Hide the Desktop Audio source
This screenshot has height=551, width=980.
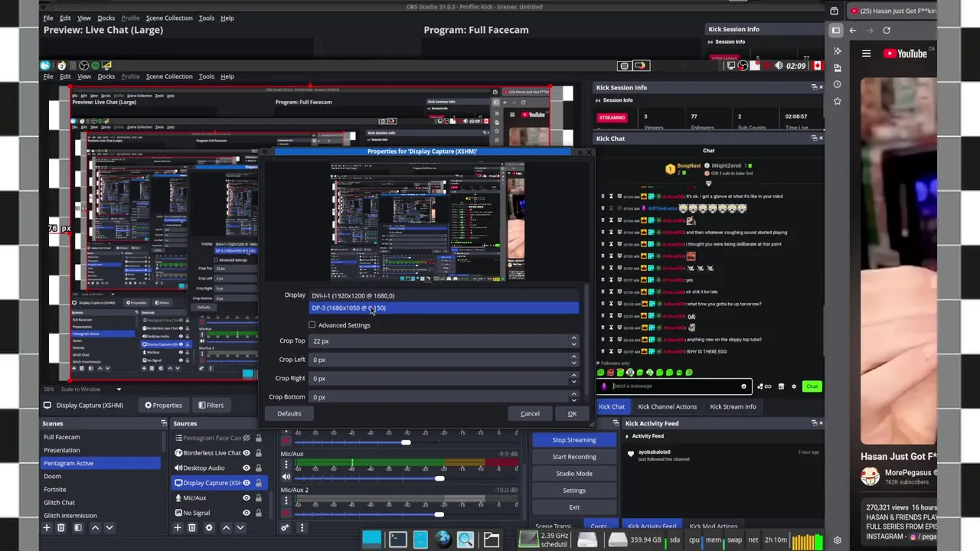click(247, 468)
